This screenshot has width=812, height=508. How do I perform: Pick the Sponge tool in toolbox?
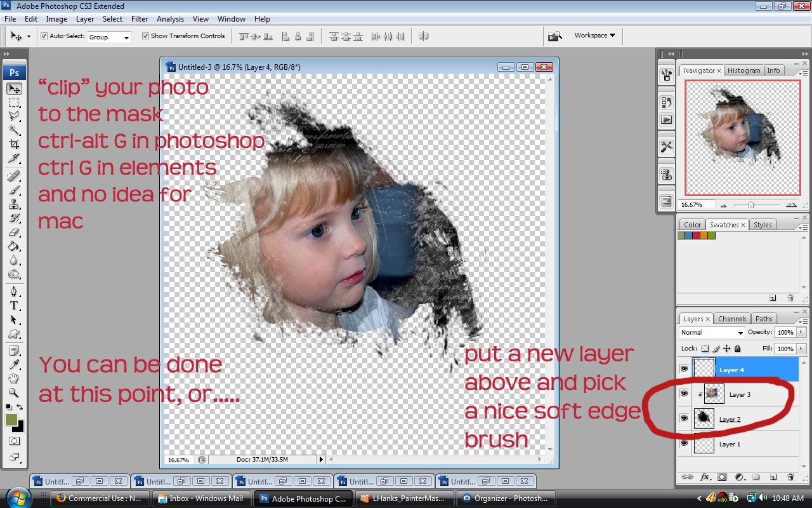point(14,274)
